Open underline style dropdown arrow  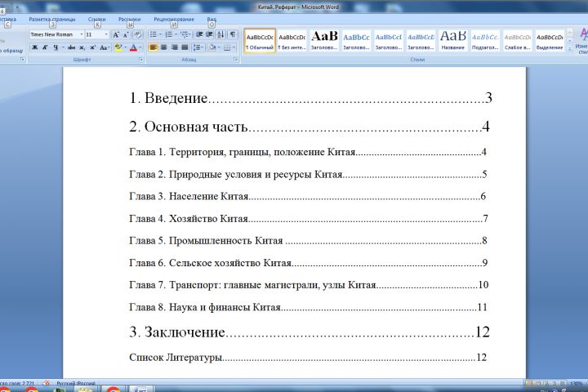63,47
